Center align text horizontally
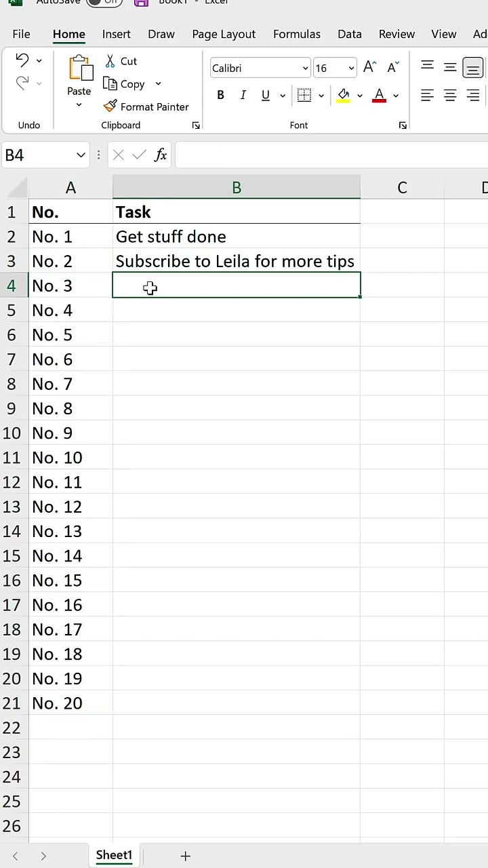 click(x=450, y=96)
